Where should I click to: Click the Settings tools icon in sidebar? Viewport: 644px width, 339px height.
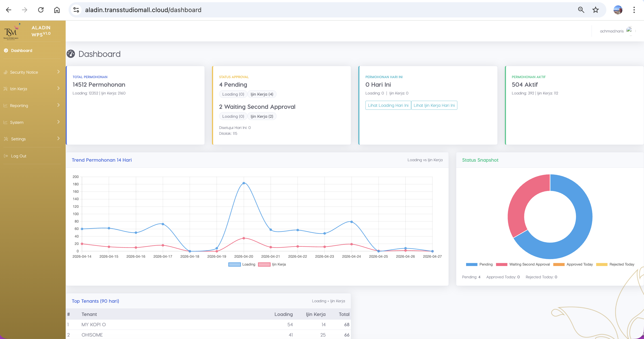[6, 139]
